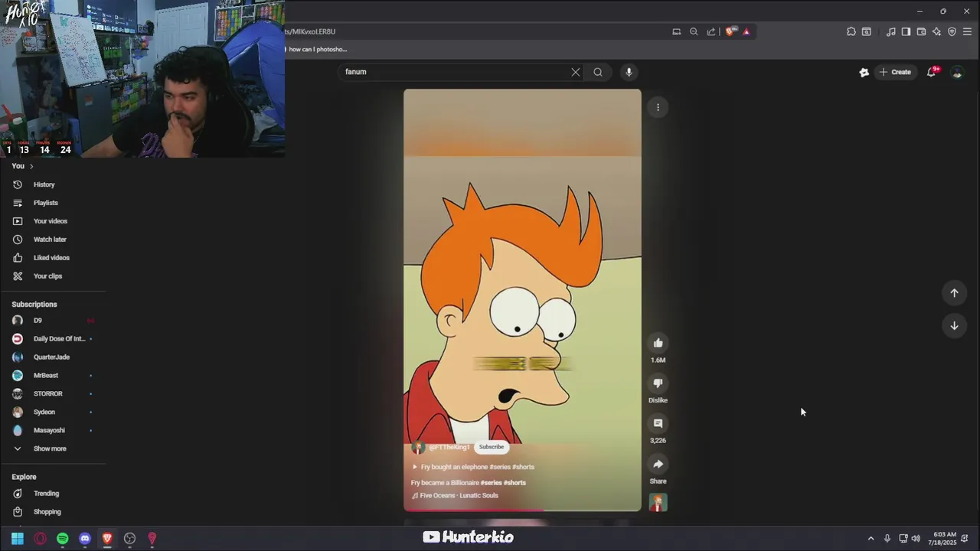Image resolution: width=980 pixels, height=551 pixels.
Task: Open the media control music note icon
Action: (x=891, y=31)
